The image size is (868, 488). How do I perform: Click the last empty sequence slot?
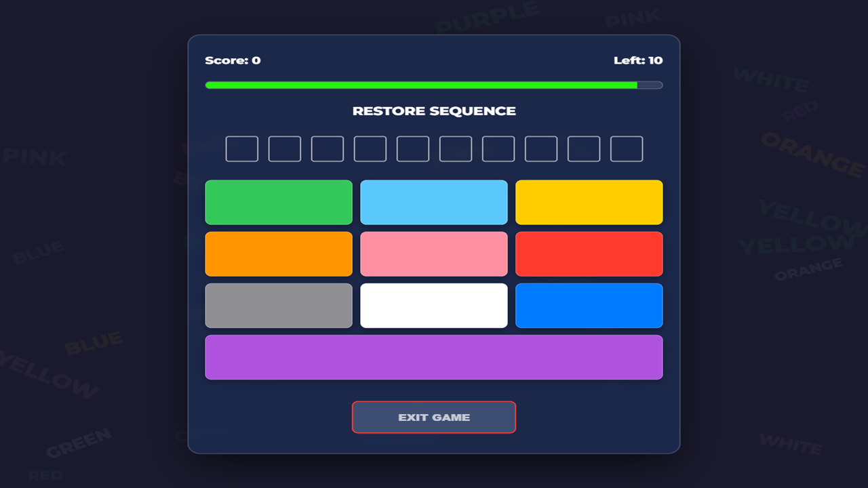[x=627, y=149]
